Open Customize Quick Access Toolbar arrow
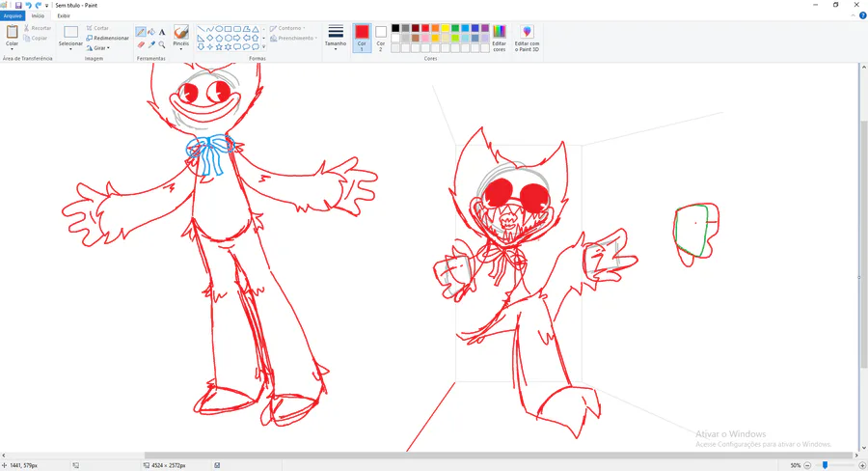The width and height of the screenshot is (868, 471). click(47, 5)
